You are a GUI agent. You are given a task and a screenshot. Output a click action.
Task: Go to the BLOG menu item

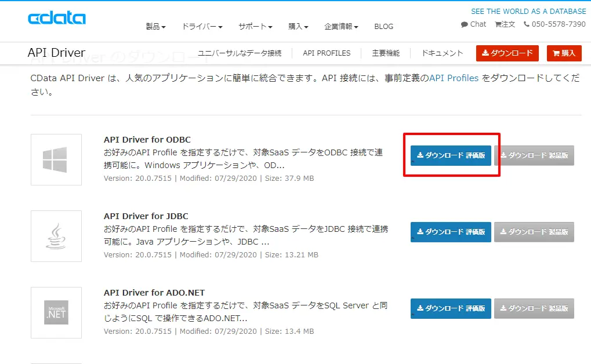384,27
